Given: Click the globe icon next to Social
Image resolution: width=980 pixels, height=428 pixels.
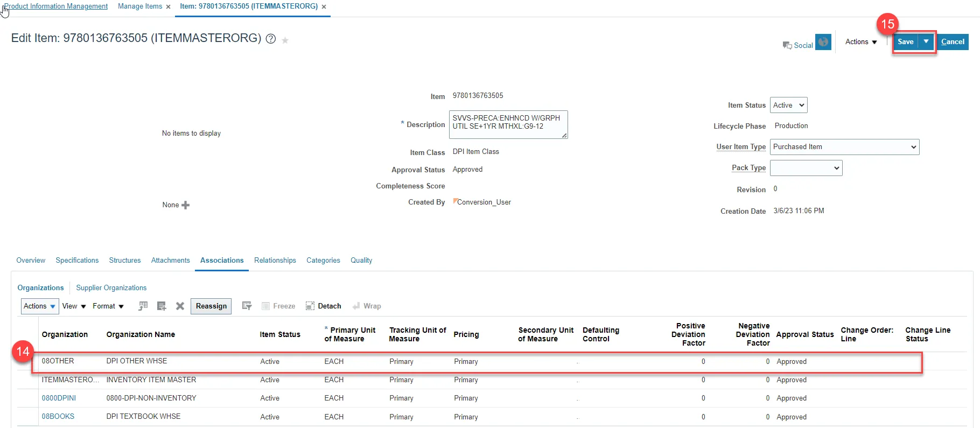Looking at the screenshot, I should tap(823, 42).
